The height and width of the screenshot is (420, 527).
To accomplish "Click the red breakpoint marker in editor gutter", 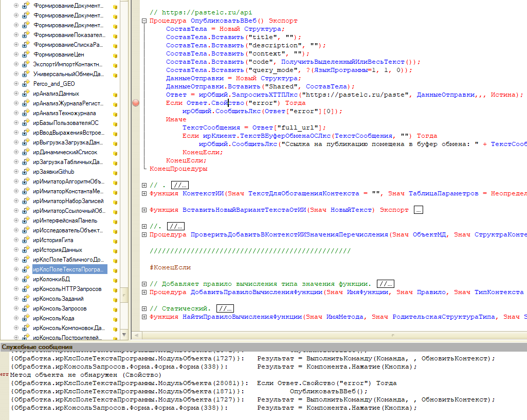I will [136, 103].
